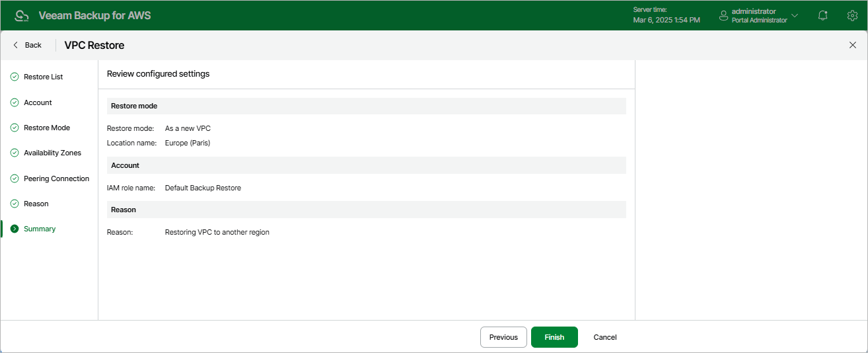This screenshot has width=868, height=353.
Task: Go back using the Back button
Action: point(27,45)
